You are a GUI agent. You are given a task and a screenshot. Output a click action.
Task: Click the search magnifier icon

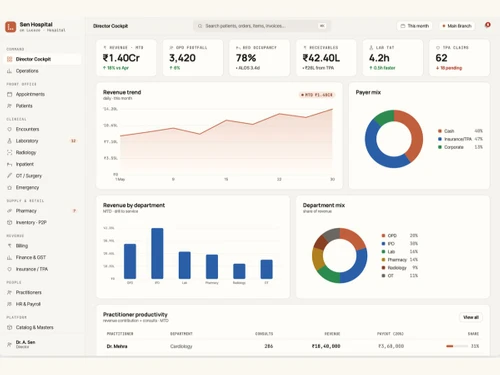coord(200,26)
